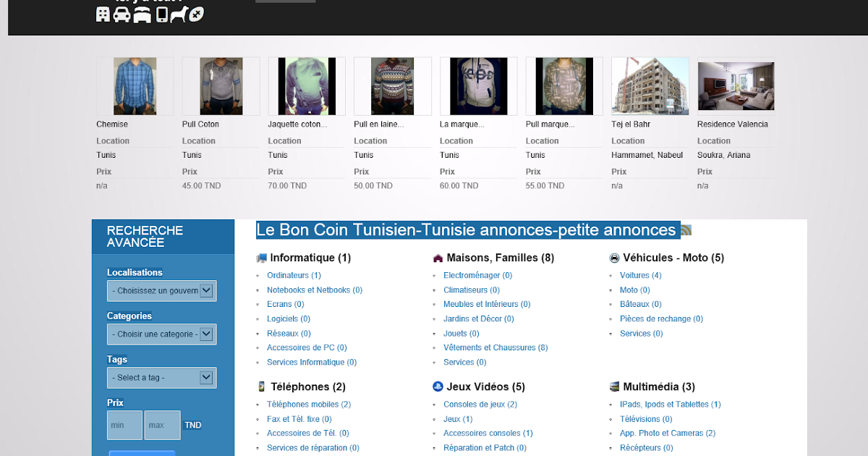Open the Localisations gouvernorat dropdown
This screenshot has height=456, width=868.
tap(161, 291)
